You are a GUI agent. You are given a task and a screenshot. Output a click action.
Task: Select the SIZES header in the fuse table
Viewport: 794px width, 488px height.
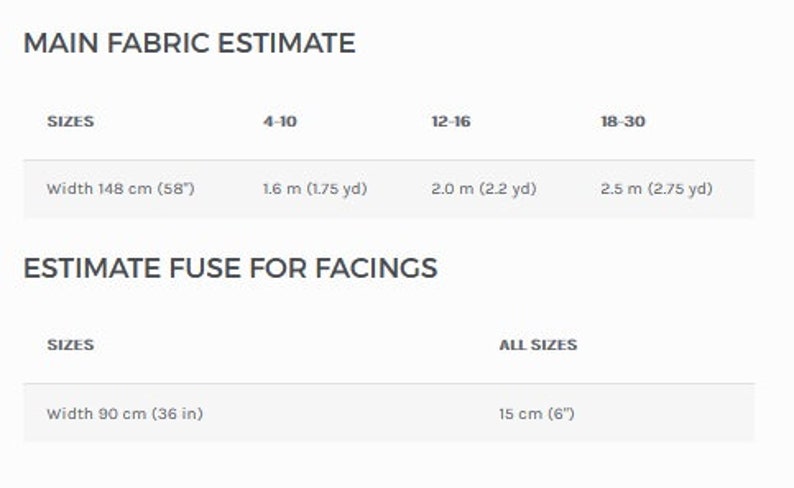tap(70, 345)
